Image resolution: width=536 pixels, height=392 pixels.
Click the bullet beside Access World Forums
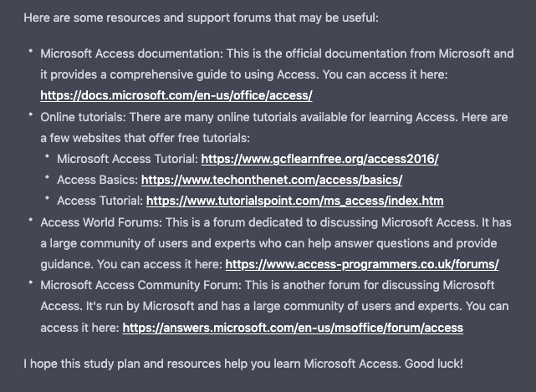(x=31, y=220)
